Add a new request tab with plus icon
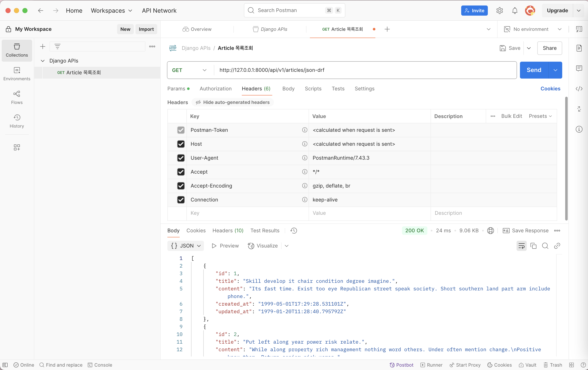This screenshot has width=588, height=370. 387,29
